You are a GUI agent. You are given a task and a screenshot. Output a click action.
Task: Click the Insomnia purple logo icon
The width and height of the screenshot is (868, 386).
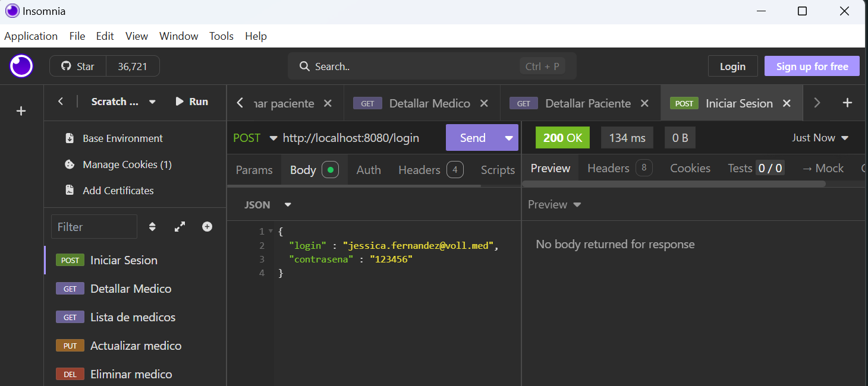click(x=21, y=66)
